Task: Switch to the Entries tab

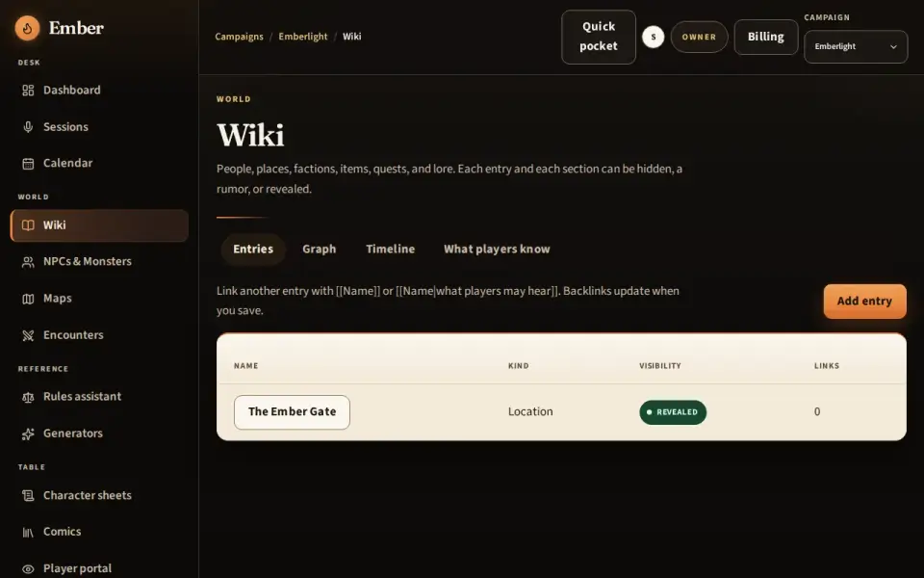Action: 253,249
